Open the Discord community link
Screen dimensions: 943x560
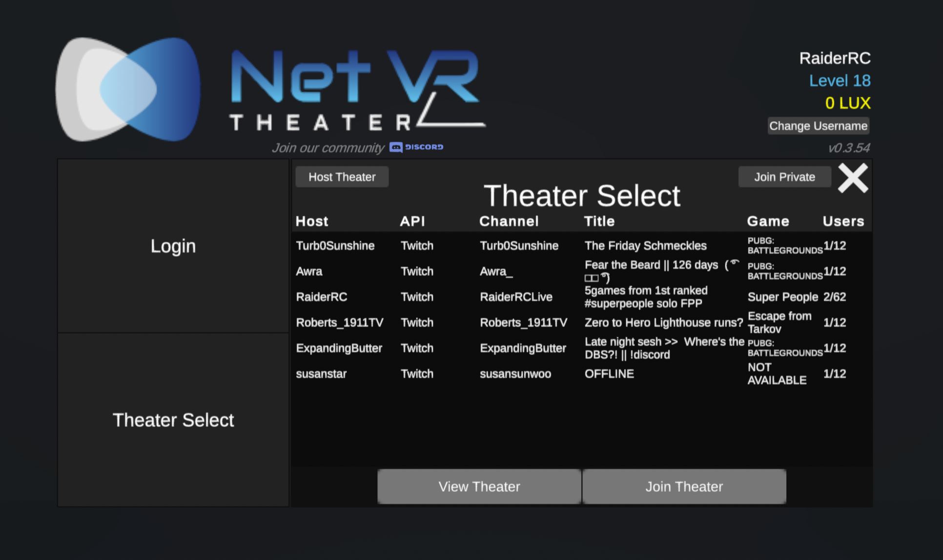(x=416, y=147)
